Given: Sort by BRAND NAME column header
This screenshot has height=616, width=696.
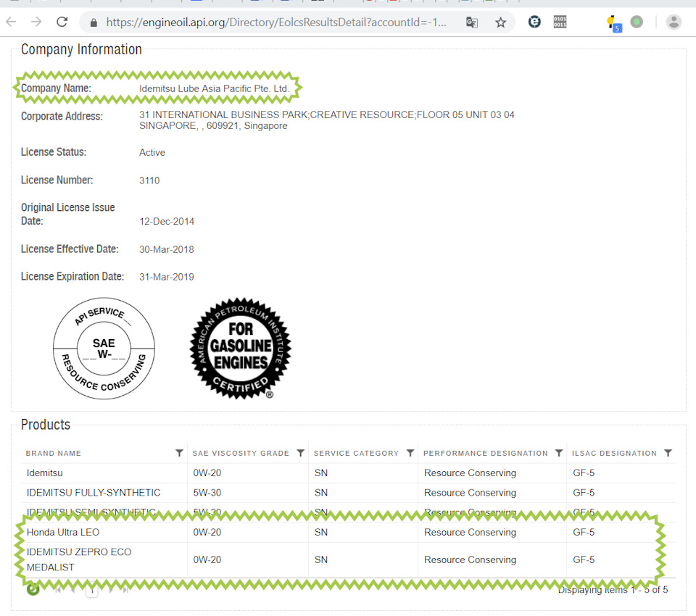Looking at the screenshot, I should click(x=53, y=453).
